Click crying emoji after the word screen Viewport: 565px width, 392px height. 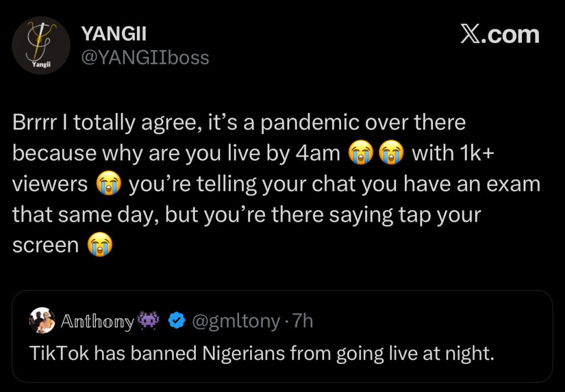click(x=100, y=245)
